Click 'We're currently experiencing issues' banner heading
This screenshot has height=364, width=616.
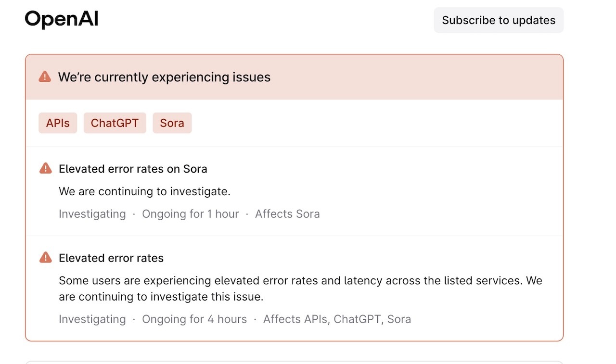164,77
